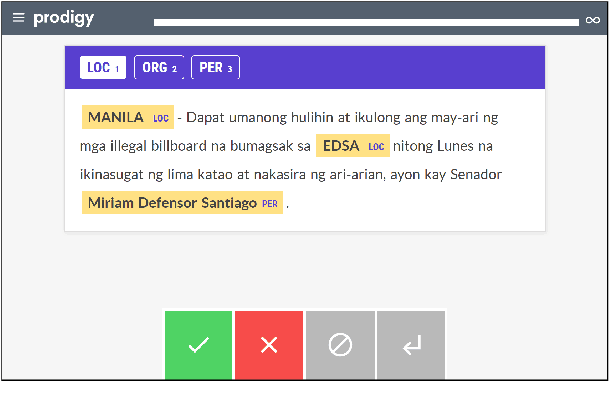This screenshot has width=610, height=412.
Task: Open the hamburger menu sidebar
Action: (18, 19)
